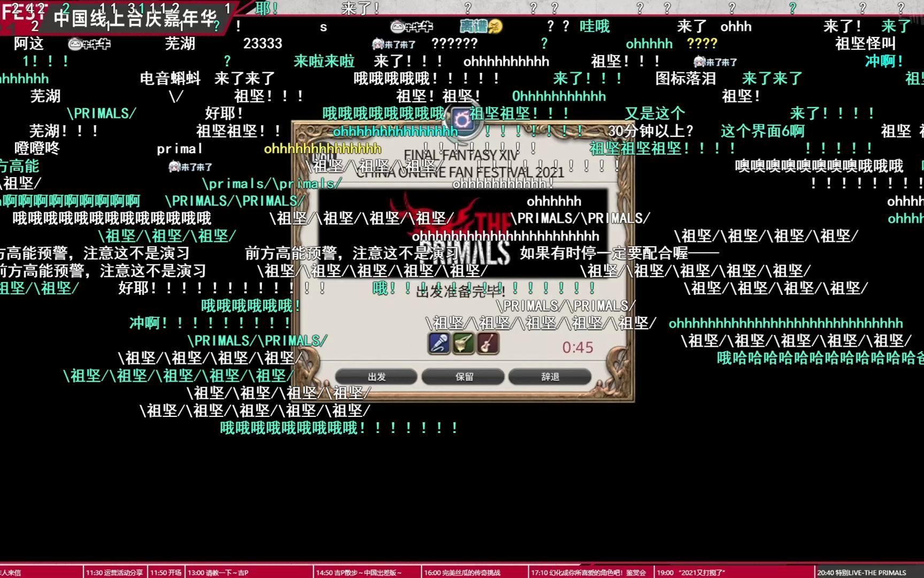The height and width of the screenshot is (578, 924).
Task: Click THE PRIMALS banner image in dialog
Action: pyautogui.click(x=463, y=233)
